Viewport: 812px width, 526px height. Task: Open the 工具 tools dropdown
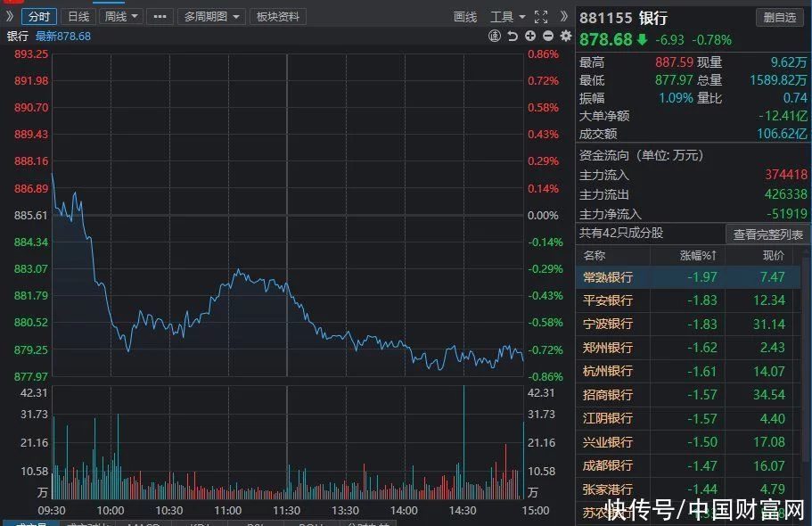pos(507,17)
